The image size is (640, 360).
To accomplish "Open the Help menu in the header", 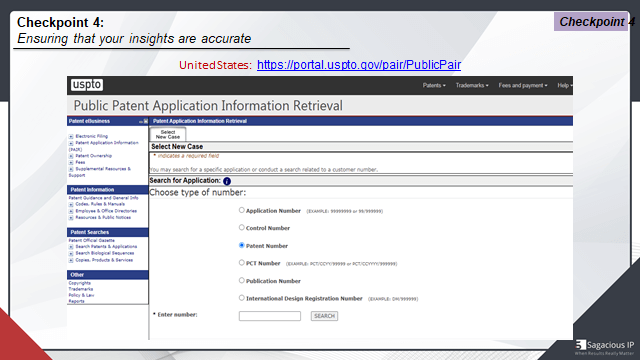I will tap(565, 85).
